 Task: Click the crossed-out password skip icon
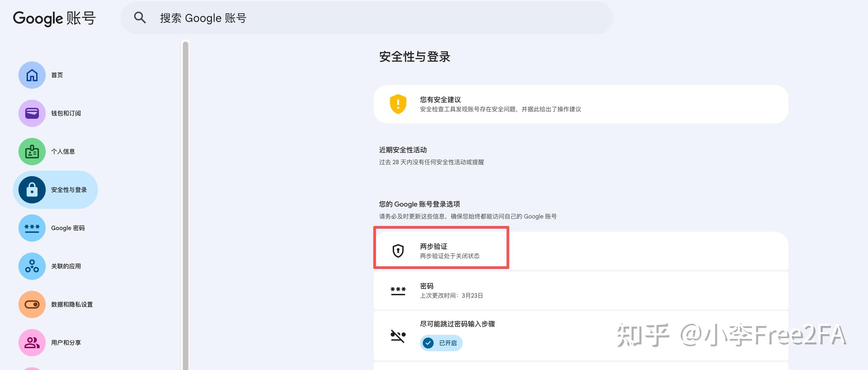pyautogui.click(x=398, y=336)
